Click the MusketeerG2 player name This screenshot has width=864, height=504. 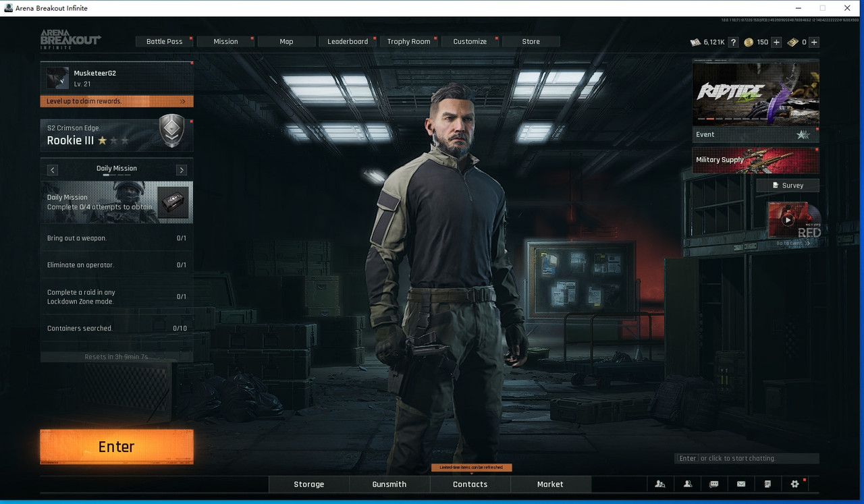(x=95, y=73)
